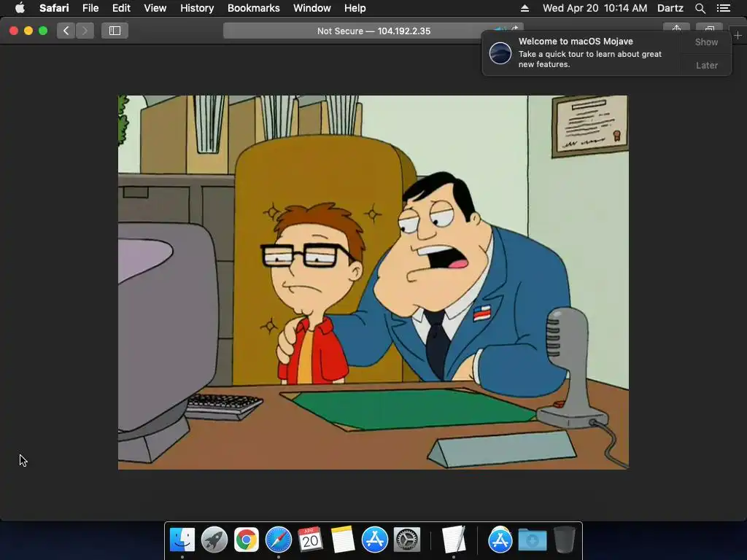Open System Preferences gear in Dock
The image size is (747, 560).
point(406,540)
